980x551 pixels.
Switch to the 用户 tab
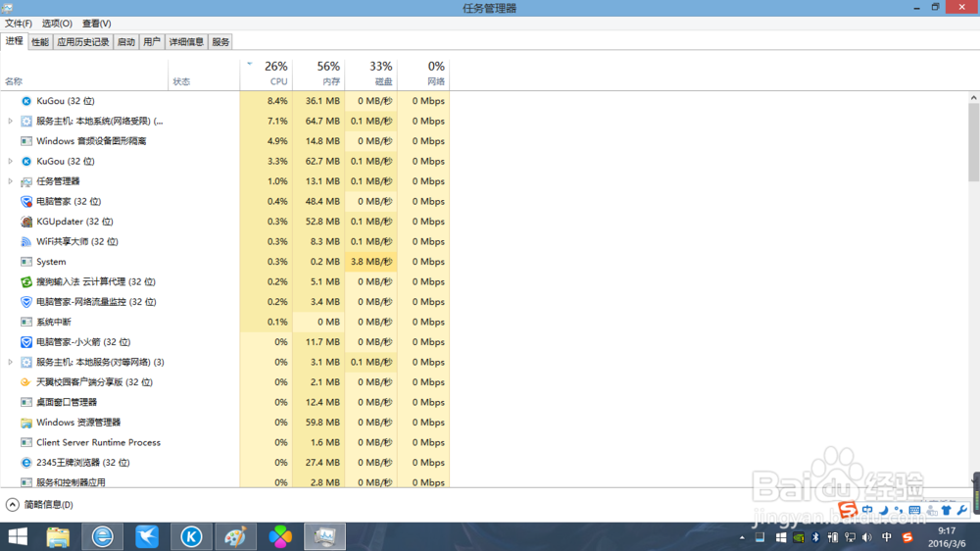pyautogui.click(x=152, y=42)
